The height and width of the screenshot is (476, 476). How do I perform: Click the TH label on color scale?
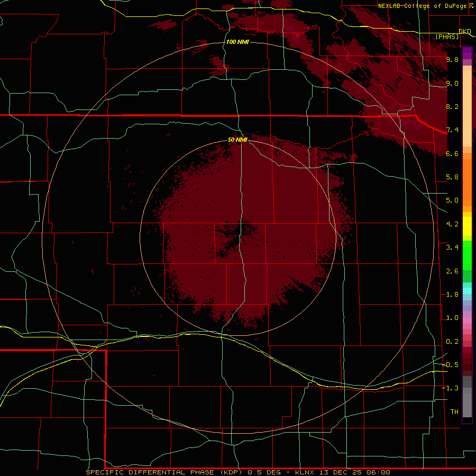click(x=454, y=412)
